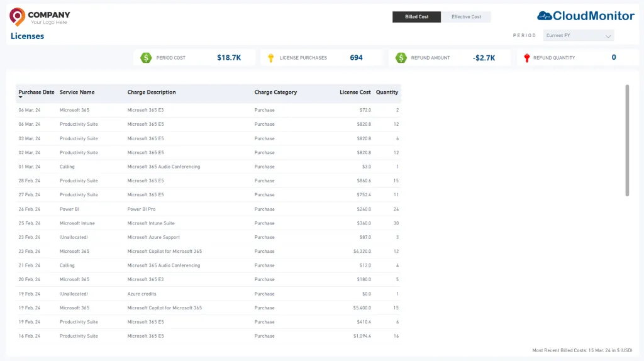Click Power BI service name cell
This screenshot has height=361, width=644.
[69, 209]
